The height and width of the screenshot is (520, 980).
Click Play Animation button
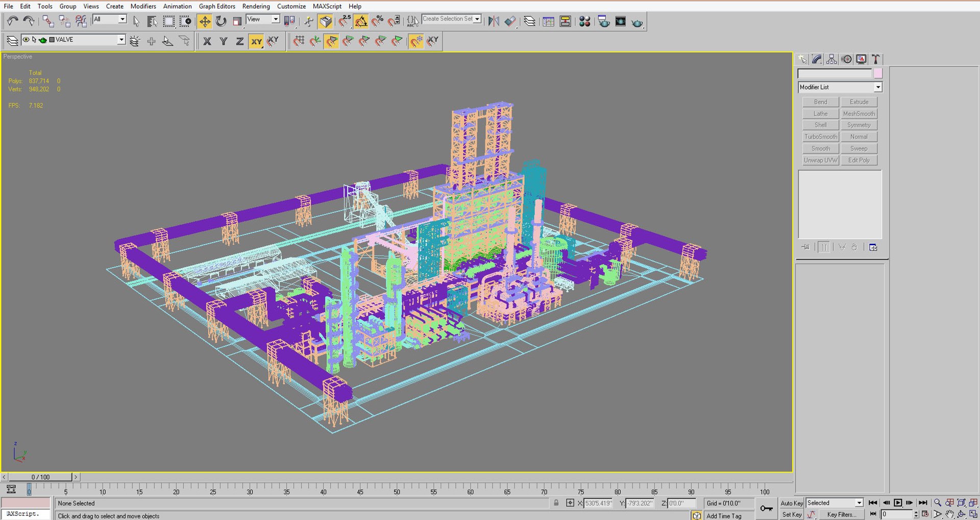[898, 503]
